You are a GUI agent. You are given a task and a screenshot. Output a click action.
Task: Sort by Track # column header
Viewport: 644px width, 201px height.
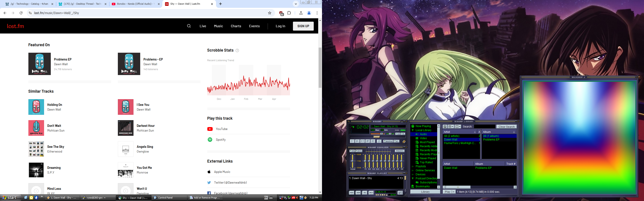coord(511,164)
